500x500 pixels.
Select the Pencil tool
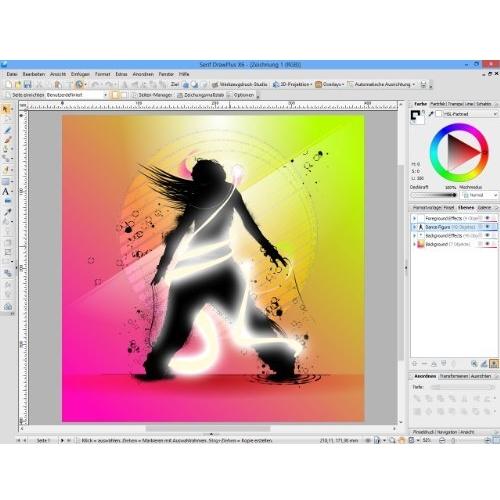coord(7,130)
